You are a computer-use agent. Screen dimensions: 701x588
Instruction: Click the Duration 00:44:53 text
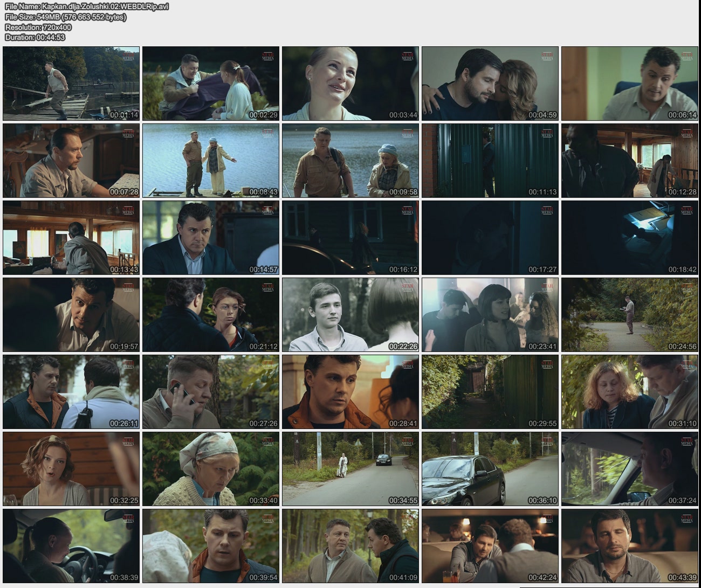click(x=35, y=37)
